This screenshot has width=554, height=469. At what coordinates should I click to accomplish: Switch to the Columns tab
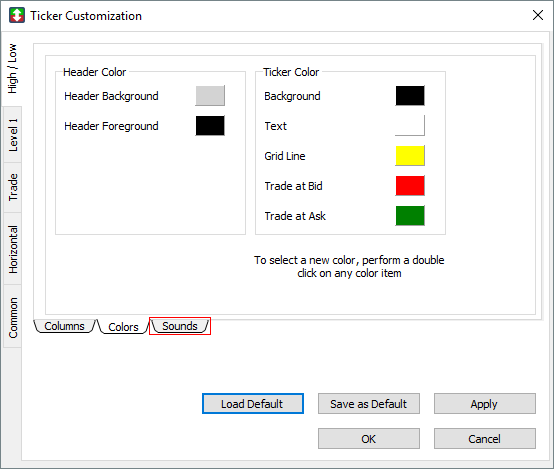click(64, 326)
